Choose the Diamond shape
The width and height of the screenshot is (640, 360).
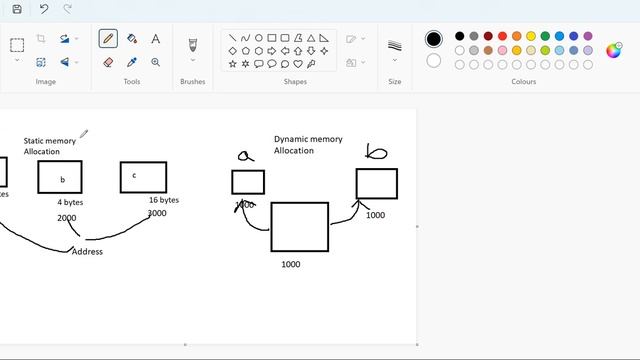pyautogui.click(x=233, y=51)
